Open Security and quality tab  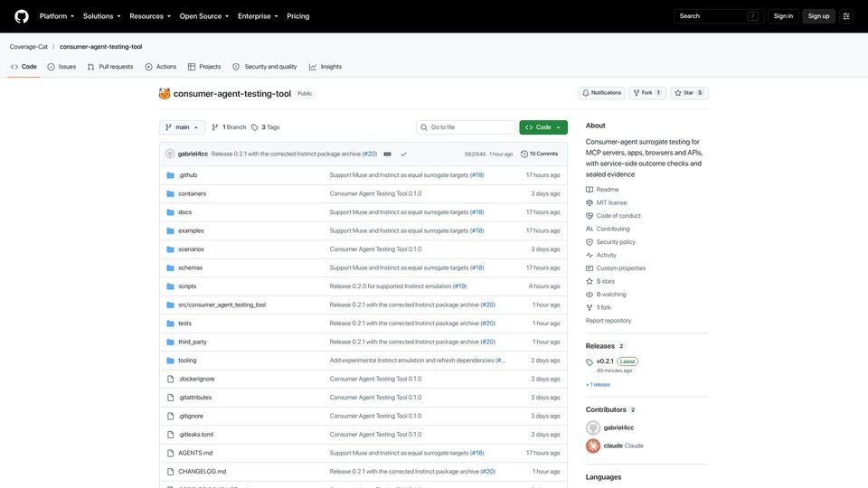265,66
